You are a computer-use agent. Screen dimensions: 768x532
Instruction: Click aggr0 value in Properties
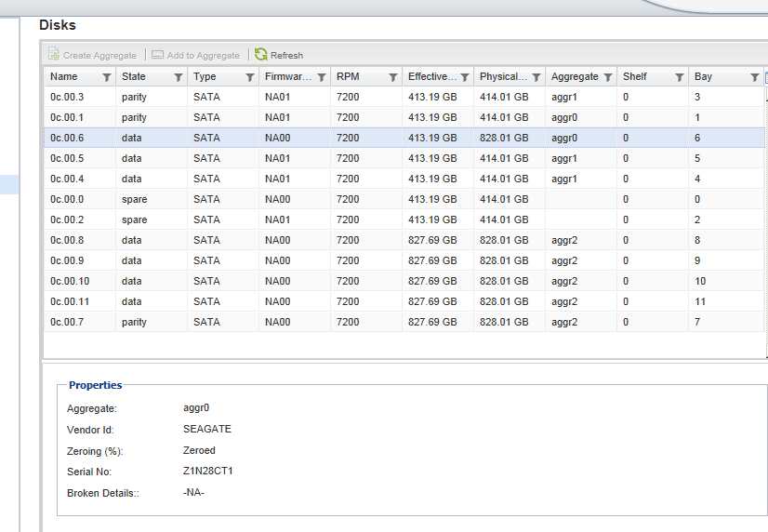(x=196, y=408)
